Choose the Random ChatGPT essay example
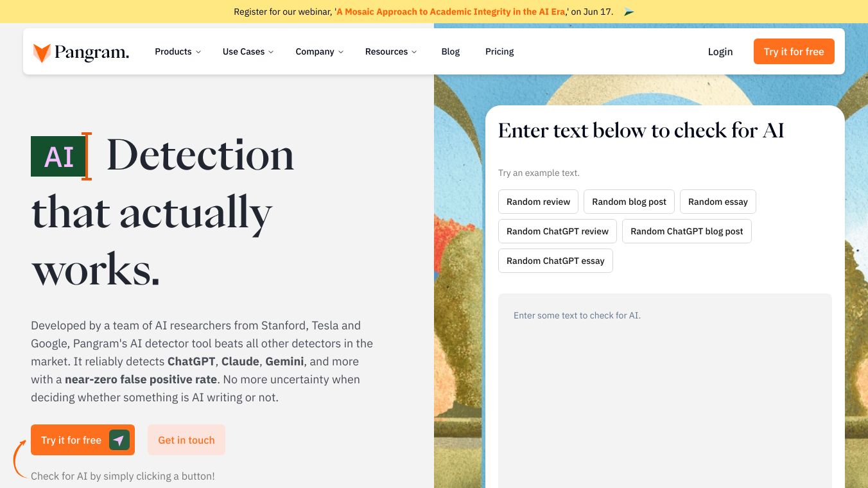Image resolution: width=868 pixels, height=488 pixels. [555, 261]
